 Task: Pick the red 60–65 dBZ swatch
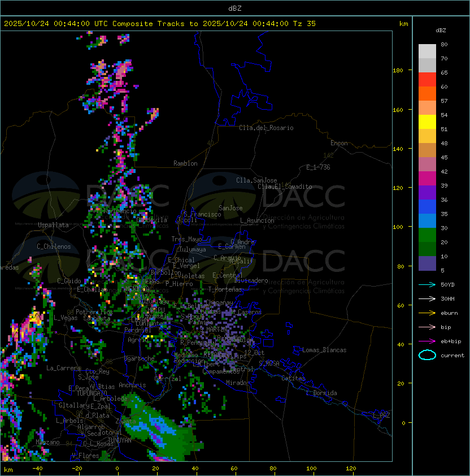pyautogui.click(x=427, y=80)
